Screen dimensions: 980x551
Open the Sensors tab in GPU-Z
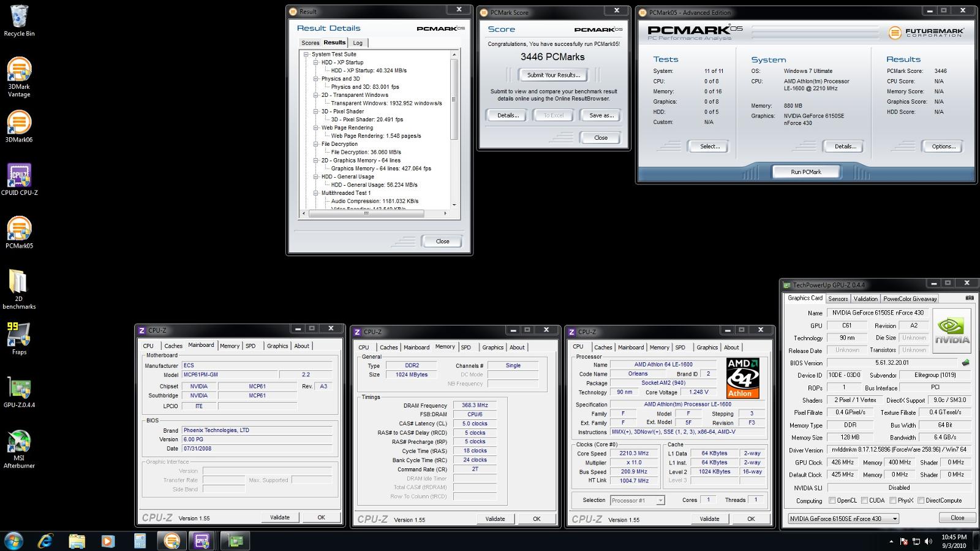[838, 298]
